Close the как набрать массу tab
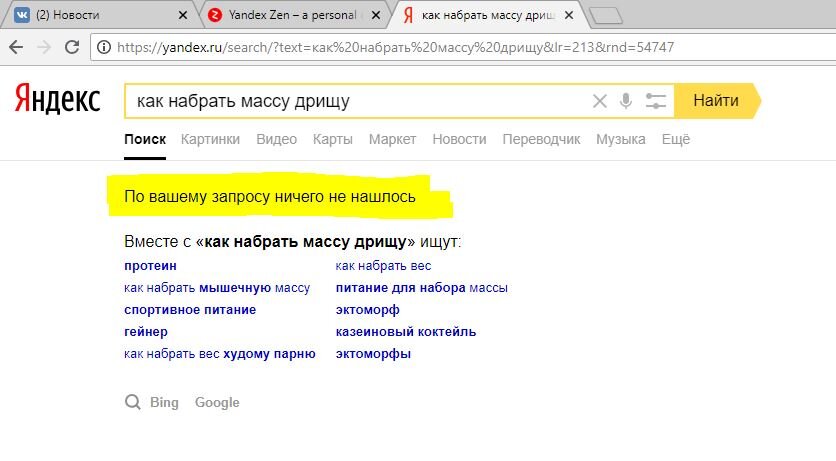836x461 pixels. 569,15
